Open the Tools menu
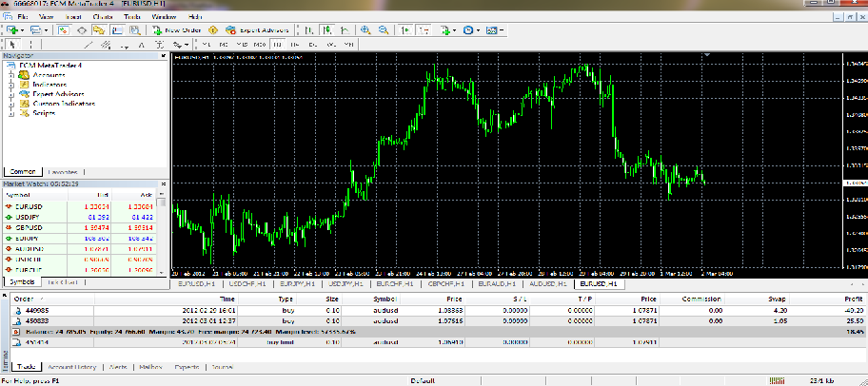Viewport: 868px width, 386px height. [132, 16]
